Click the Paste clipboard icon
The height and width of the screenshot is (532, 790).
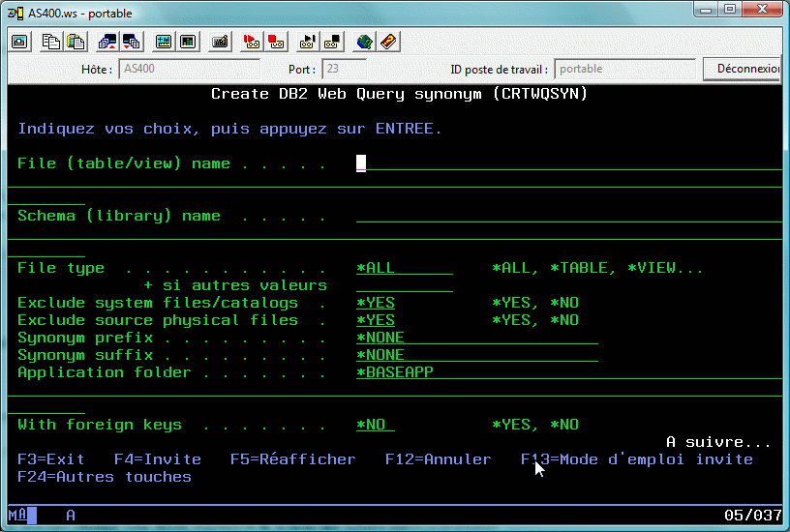click(76, 42)
